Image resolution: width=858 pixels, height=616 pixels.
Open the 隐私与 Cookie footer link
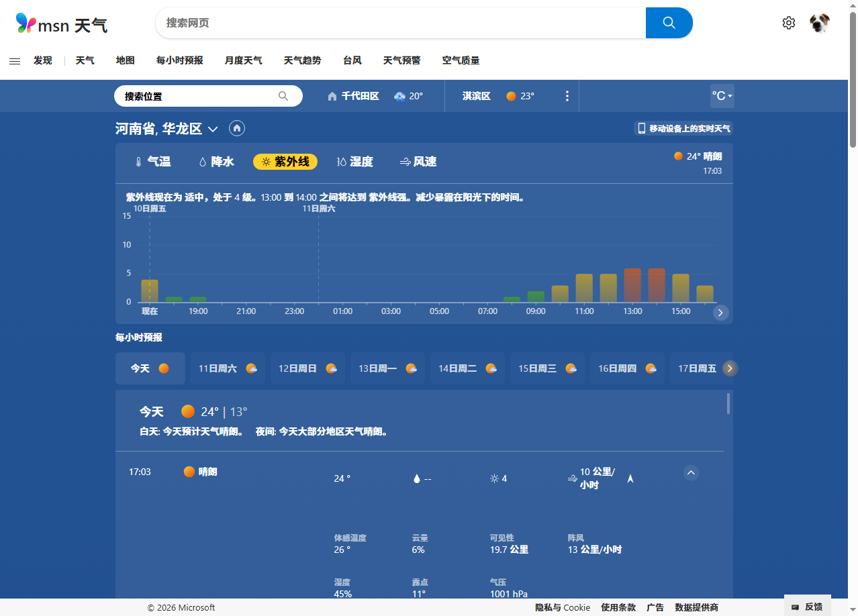[562, 607]
